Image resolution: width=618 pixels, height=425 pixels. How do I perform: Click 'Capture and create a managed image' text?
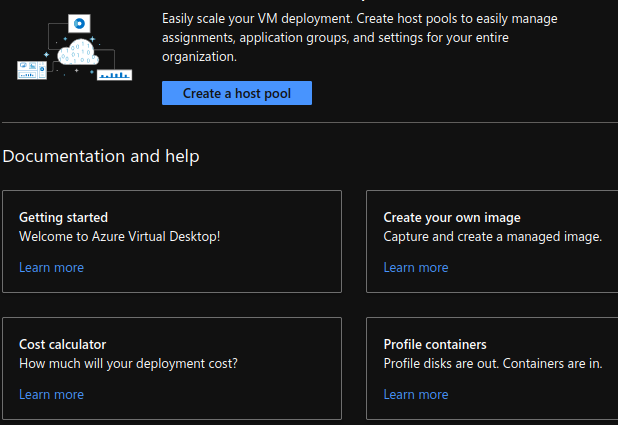click(493, 237)
